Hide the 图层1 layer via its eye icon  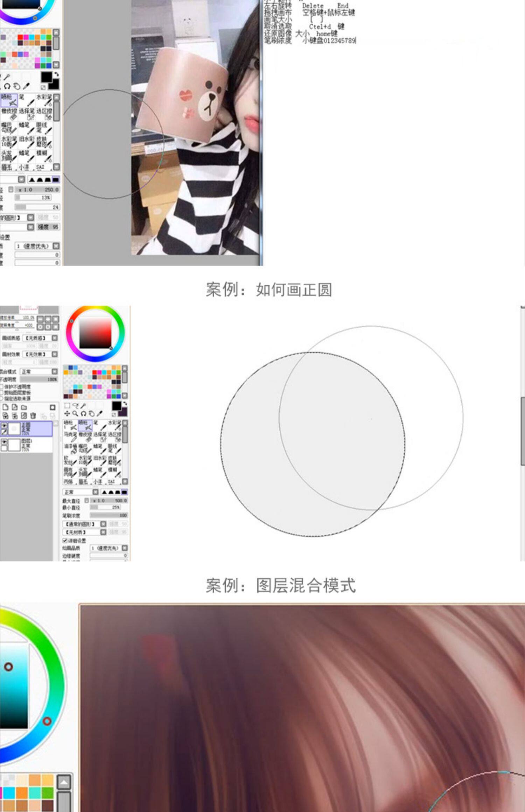pyautogui.click(x=4, y=442)
